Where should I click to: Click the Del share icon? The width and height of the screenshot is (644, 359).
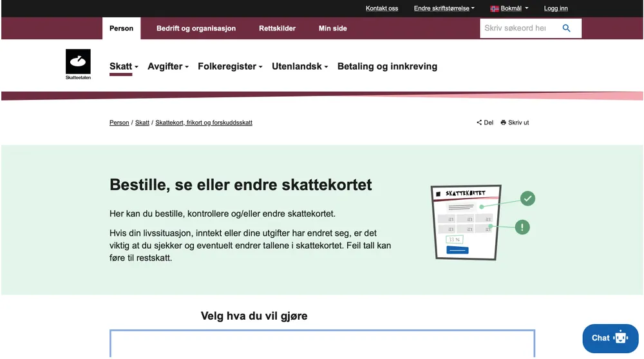click(479, 122)
